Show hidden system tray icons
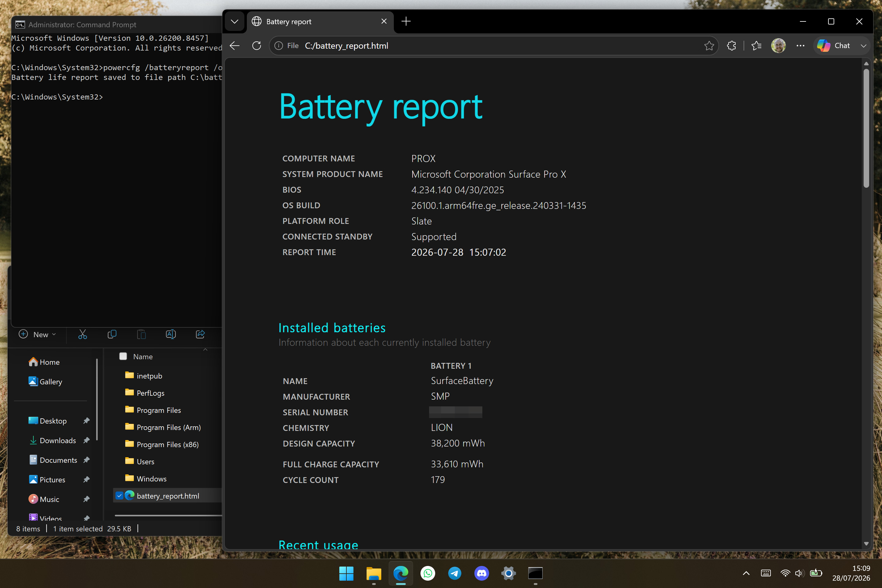 [x=746, y=573]
